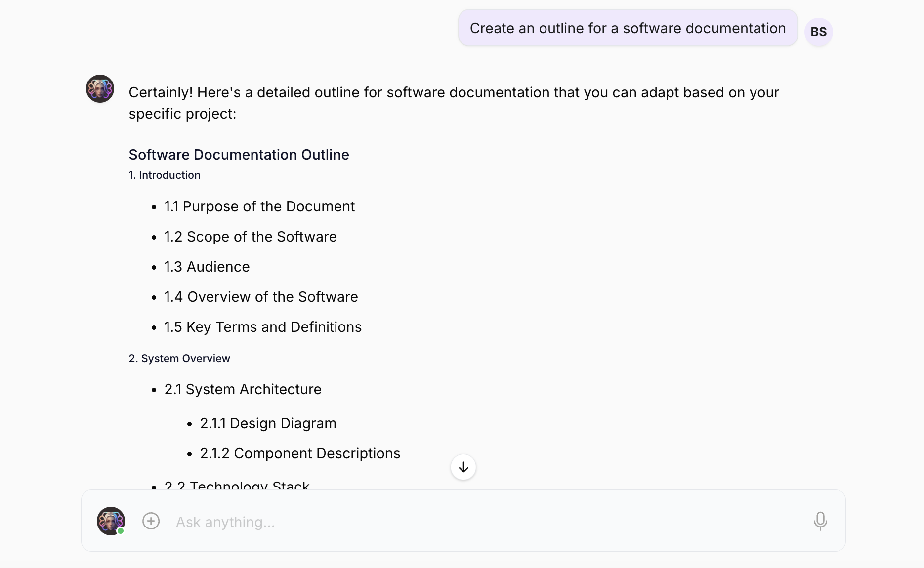Open the BS user profile badge
The image size is (924, 568).
point(819,32)
